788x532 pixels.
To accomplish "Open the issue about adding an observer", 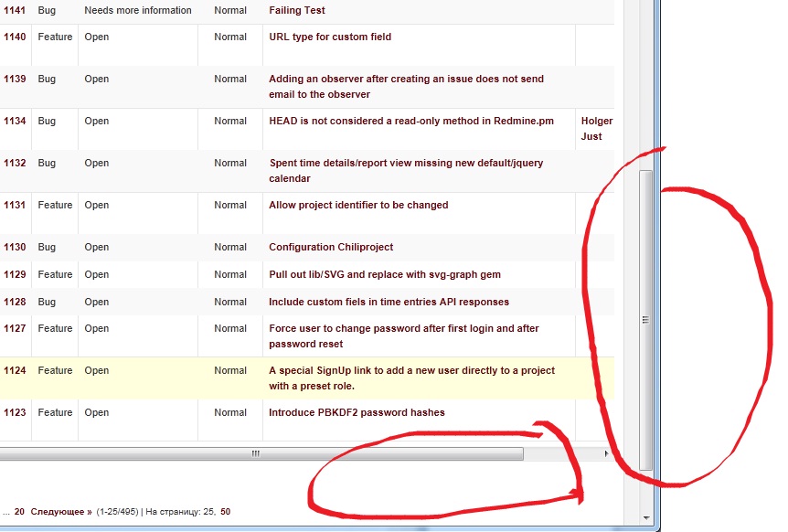I will click(406, 87).
